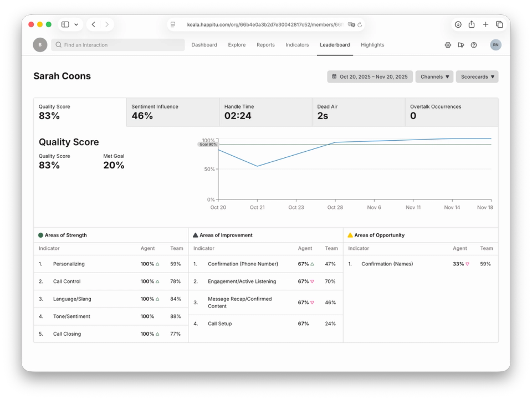Open the RN user profile avatar

tap(495, 45)
